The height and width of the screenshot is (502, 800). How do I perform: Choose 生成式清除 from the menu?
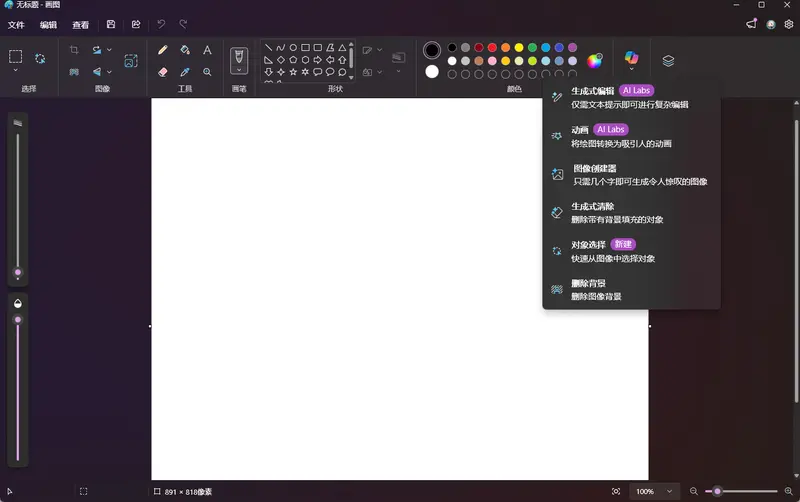click(632, 213)
